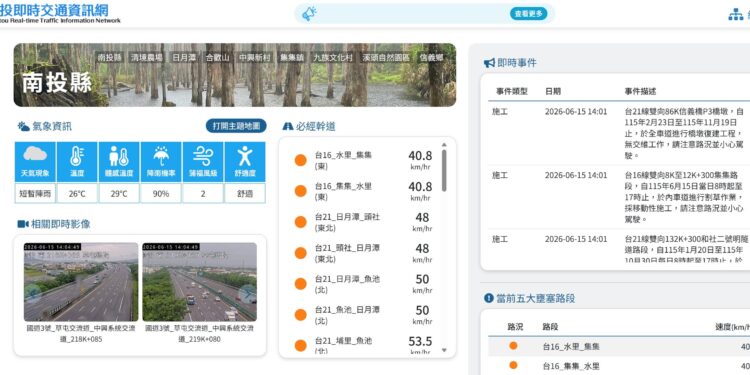Select the 清境農場 banner tab

tap(146, 57)
